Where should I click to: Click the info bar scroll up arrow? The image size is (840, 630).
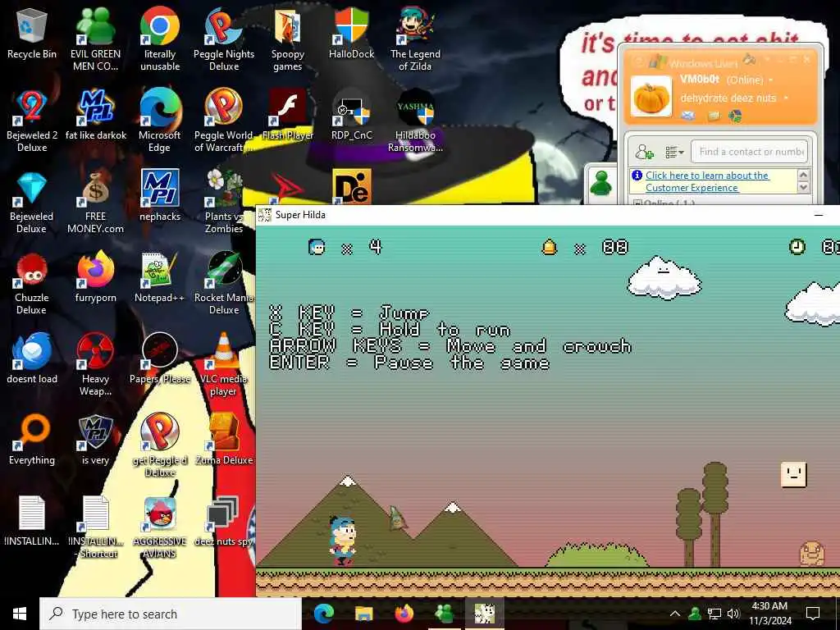(x=802, y=176)
